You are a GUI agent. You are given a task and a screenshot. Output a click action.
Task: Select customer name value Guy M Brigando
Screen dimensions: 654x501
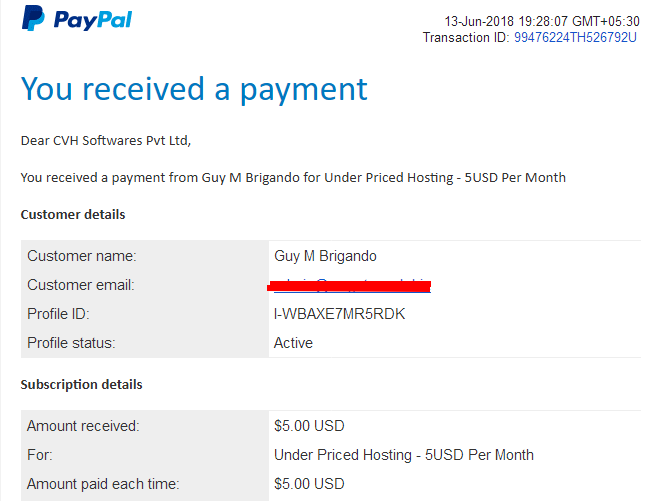coord(325,256)
